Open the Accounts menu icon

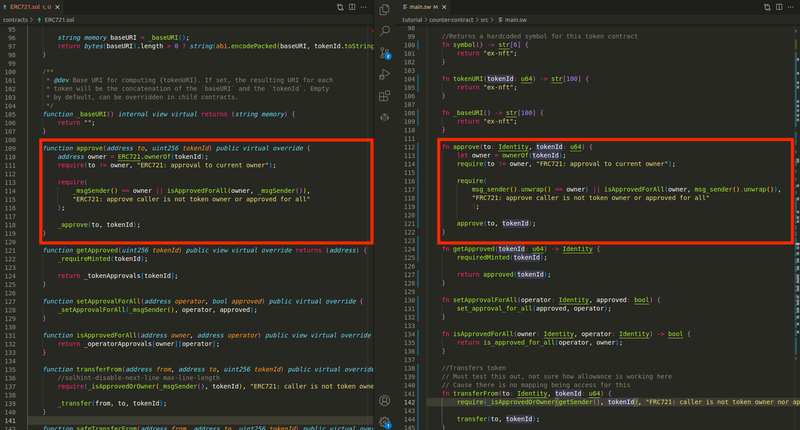point(385,400)
